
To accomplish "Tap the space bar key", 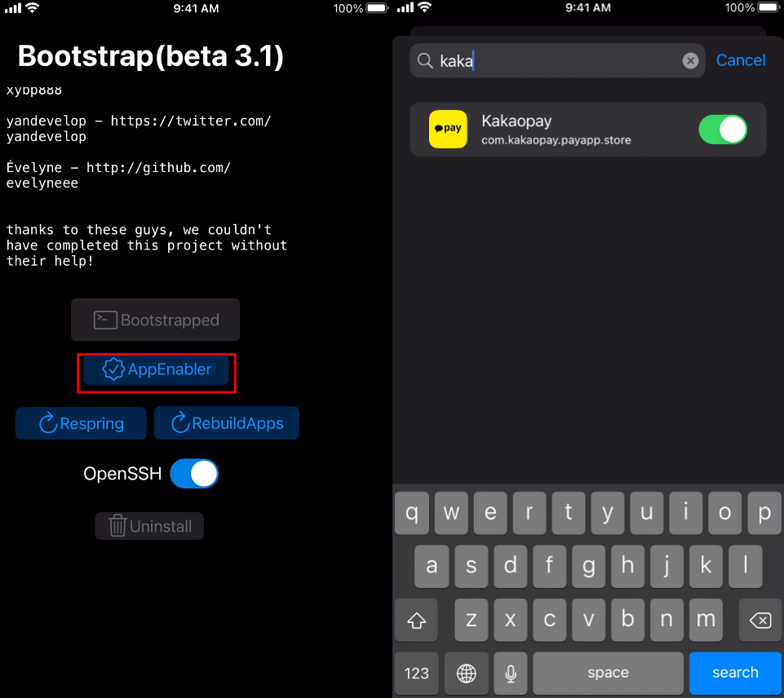I will click(x=608, y=673).
